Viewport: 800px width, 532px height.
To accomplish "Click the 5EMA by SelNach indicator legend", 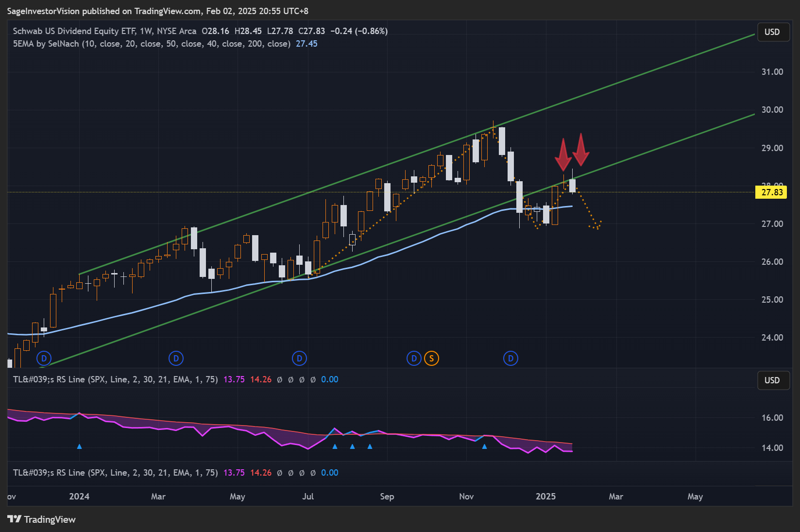I will pos(152,44).
